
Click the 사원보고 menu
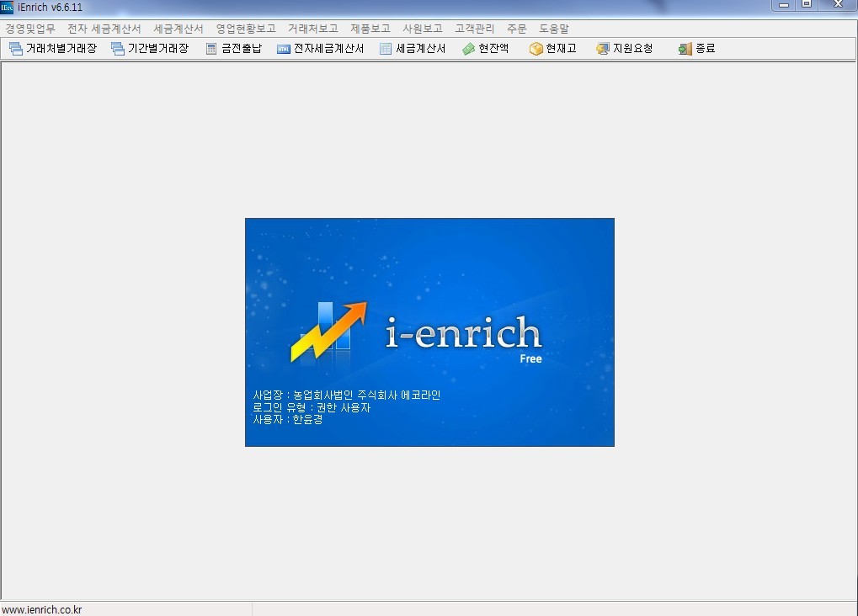(x=422, y=29)
